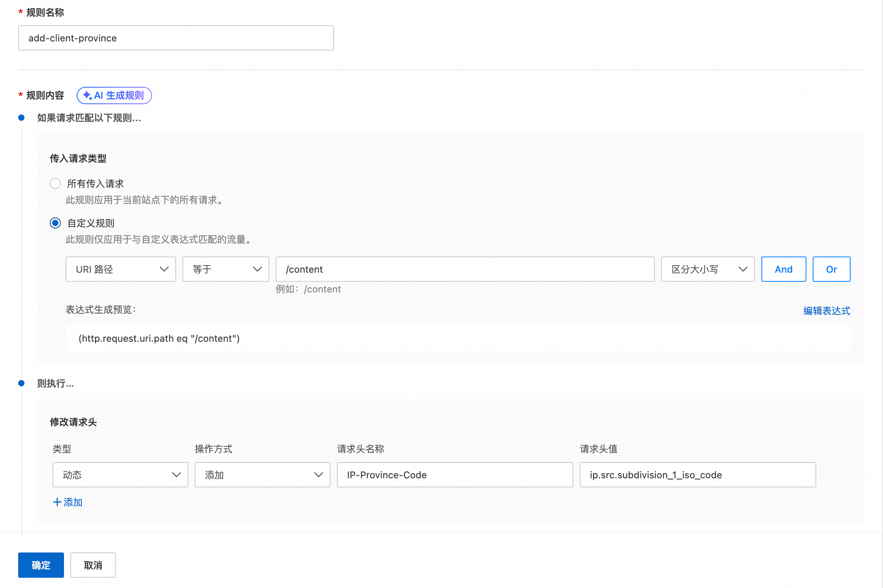
Task: Click the AI 生成规则 sparkle button
Action: (x=114, y=96)
